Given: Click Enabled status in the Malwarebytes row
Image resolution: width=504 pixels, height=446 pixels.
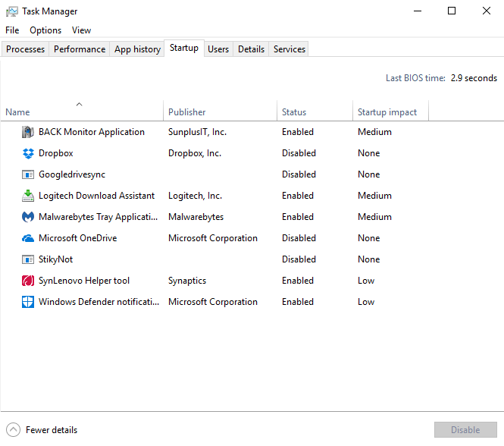Looking at the screenshot, I should (298, 217).
